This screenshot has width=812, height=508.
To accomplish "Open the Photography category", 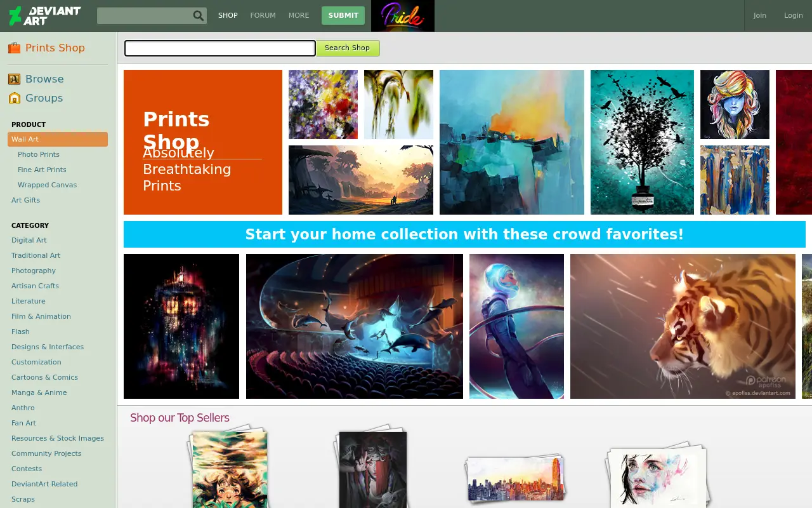I will 34,271.
